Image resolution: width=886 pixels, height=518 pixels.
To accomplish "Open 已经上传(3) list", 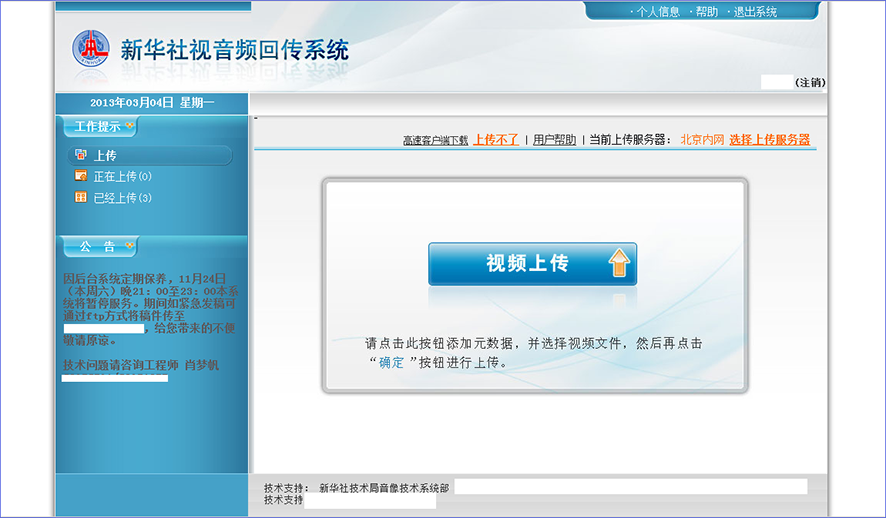I will tap(123, 198).
